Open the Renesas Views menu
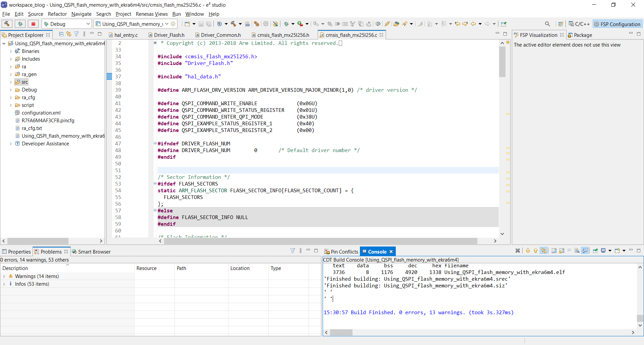Screen dimensions: 644x345 click(152, 14)
